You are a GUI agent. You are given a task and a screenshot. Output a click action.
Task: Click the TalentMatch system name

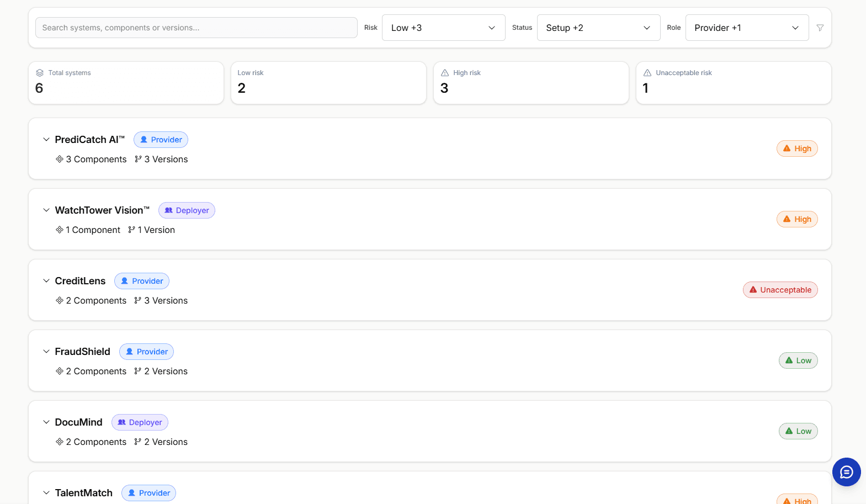tap(84, 493)
